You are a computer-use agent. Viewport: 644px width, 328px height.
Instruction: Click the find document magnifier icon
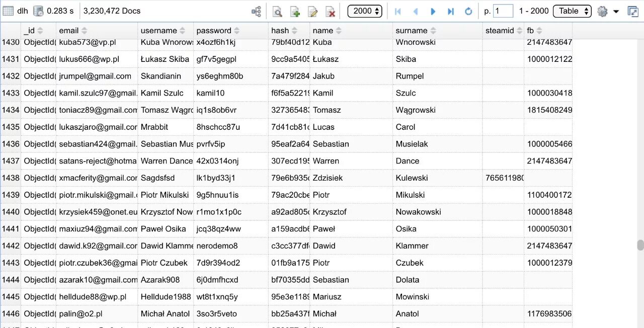click(x=277, y=11)
